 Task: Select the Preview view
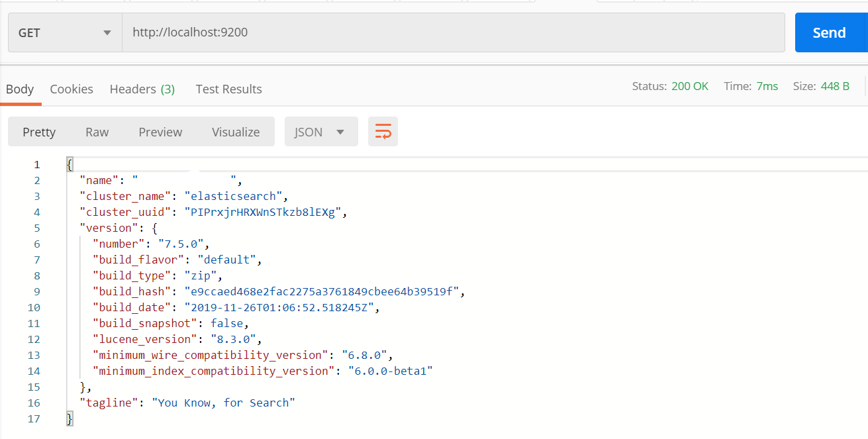click(x=160, y=132)
